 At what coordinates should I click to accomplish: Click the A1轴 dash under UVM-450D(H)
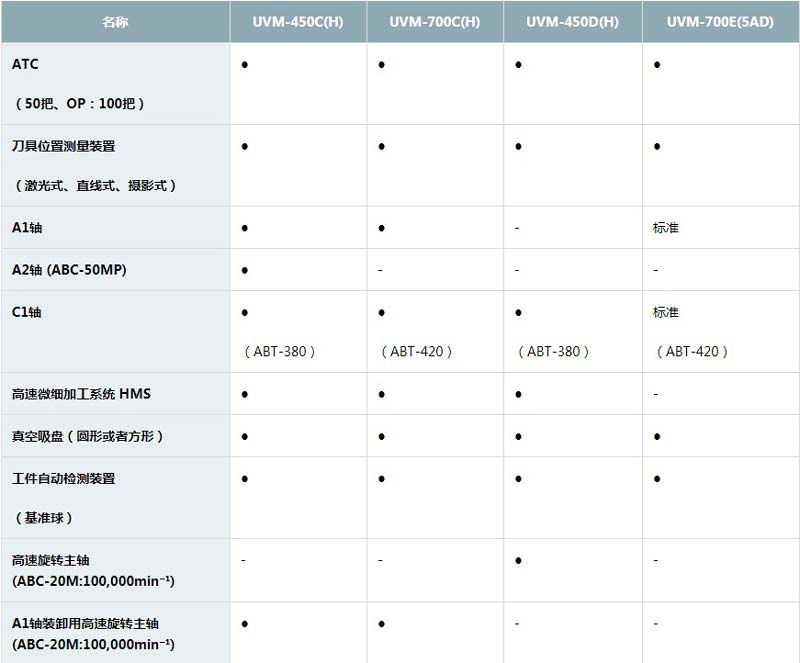pos(517,228)
